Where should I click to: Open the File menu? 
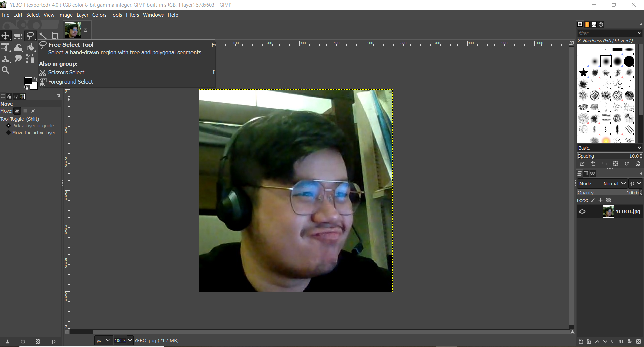tap(5, 15)
